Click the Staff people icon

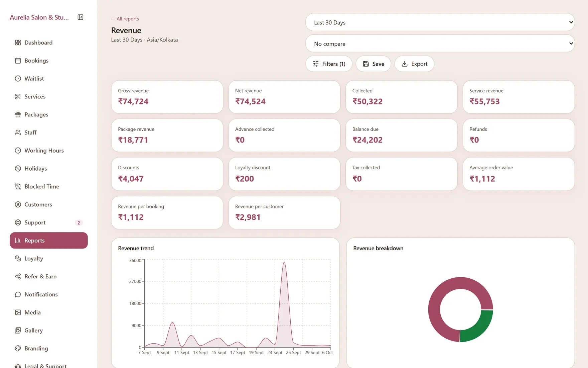pos(18,132)
